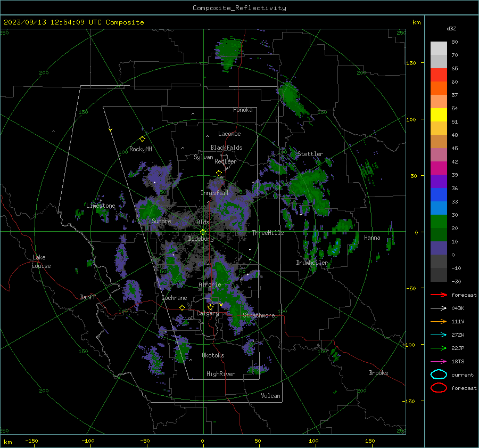479x448 pixels.
Task: Click the yellow diamond marker above Calgary
Action: point(210,307)
